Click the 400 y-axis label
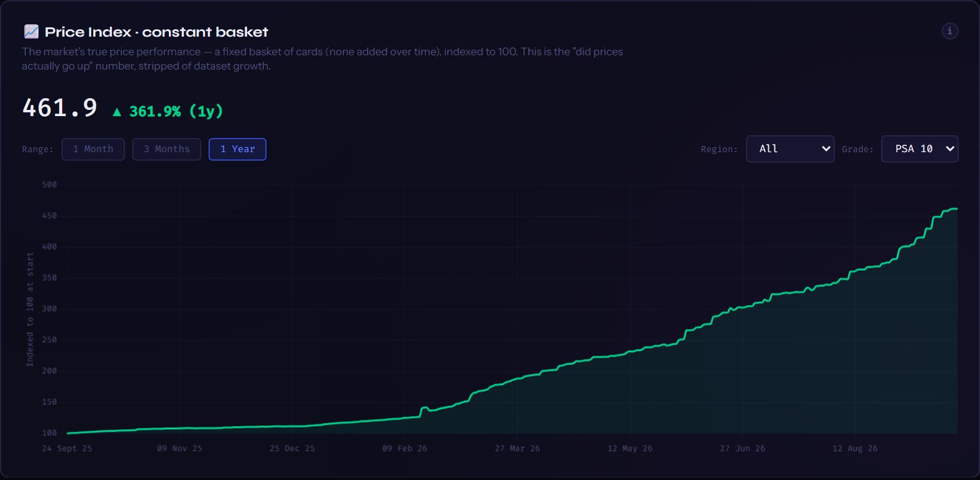Image resolution: width=980 pixels, height=480 pixels. click(49, 247)
